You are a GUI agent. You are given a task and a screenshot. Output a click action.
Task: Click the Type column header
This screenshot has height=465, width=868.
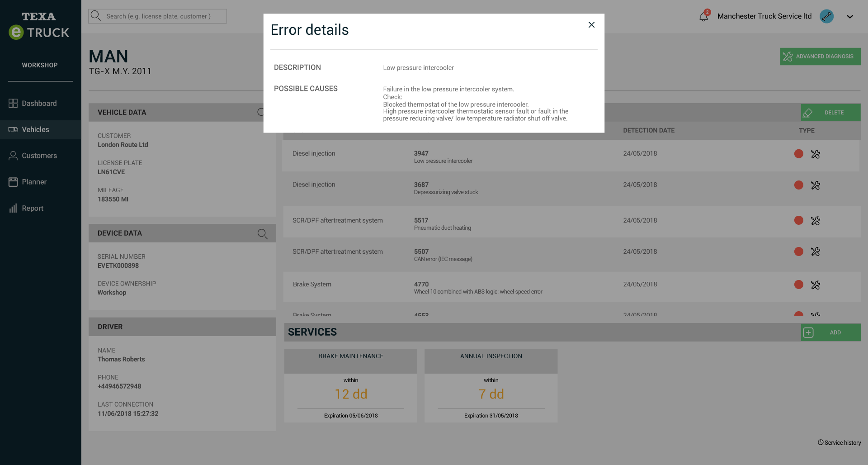point(807,130)
